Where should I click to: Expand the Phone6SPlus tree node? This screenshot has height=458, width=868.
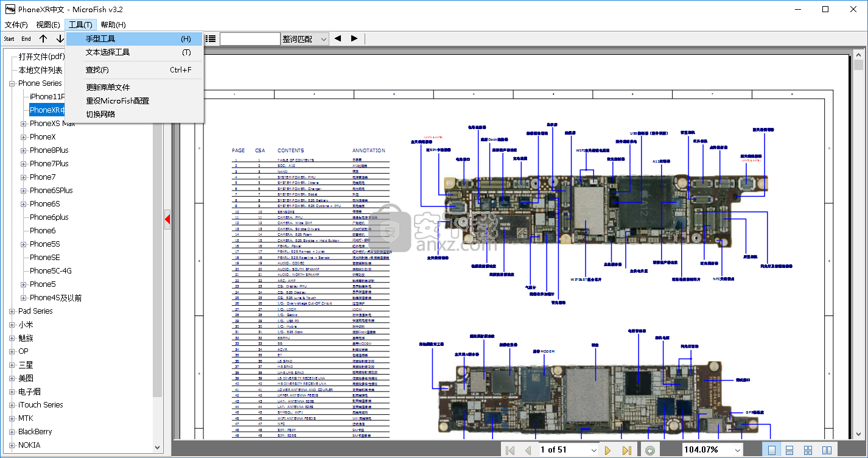[x=24, y=191]
